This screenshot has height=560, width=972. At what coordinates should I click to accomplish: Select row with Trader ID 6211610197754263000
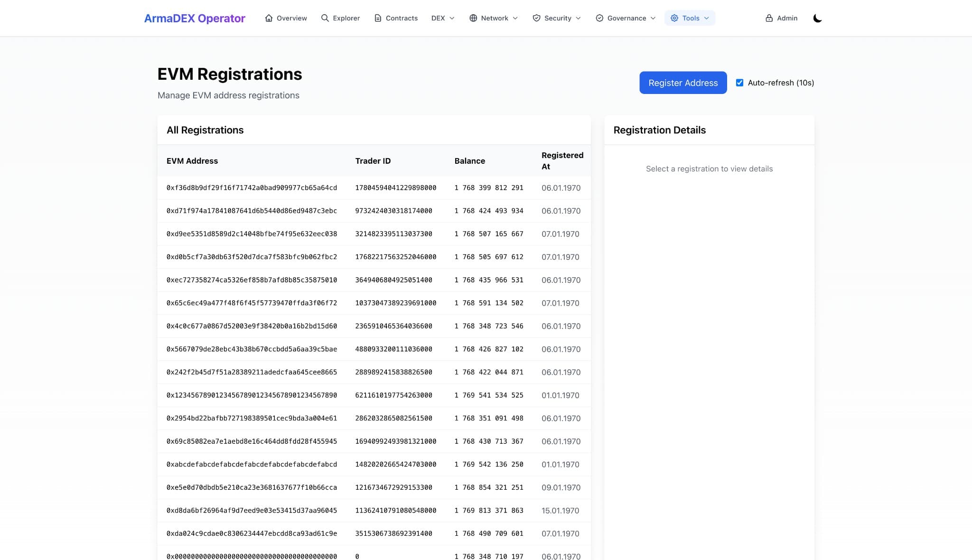tap(393, 395)
